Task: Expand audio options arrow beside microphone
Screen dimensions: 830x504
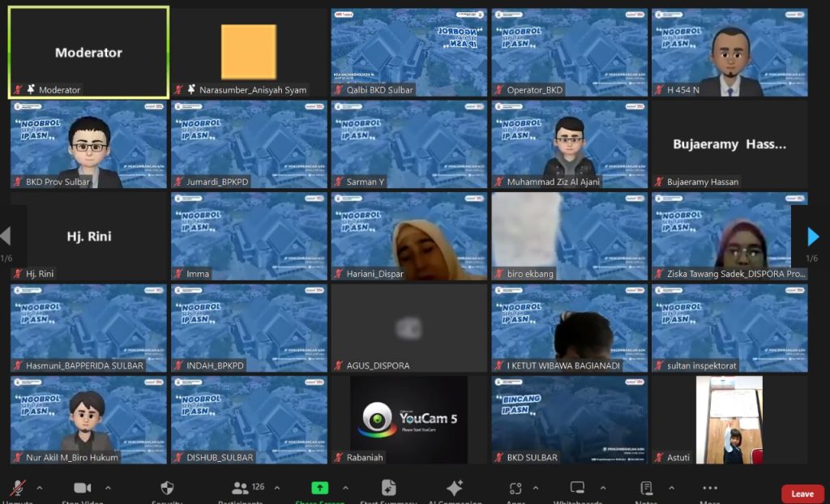Action: coord(39,488)
